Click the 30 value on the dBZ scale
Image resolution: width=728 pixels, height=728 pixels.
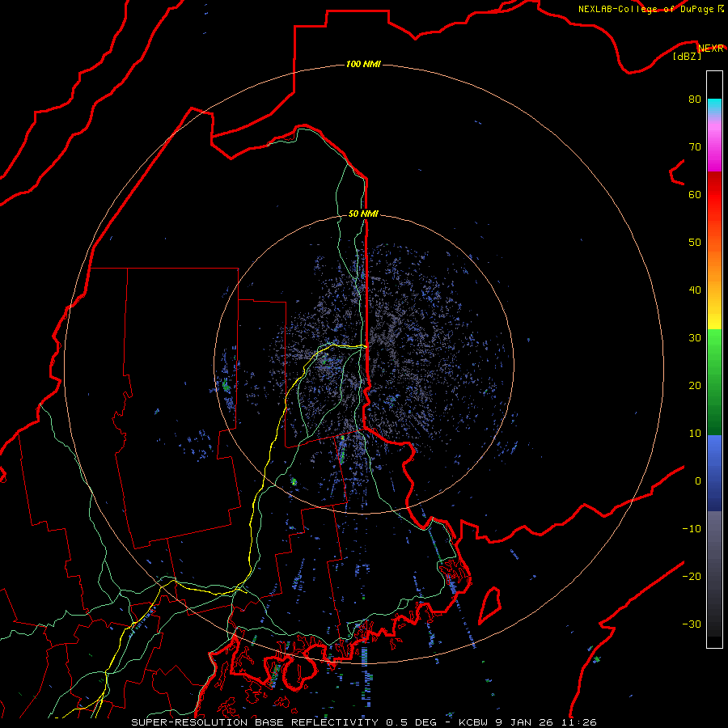tap(695, 337)
